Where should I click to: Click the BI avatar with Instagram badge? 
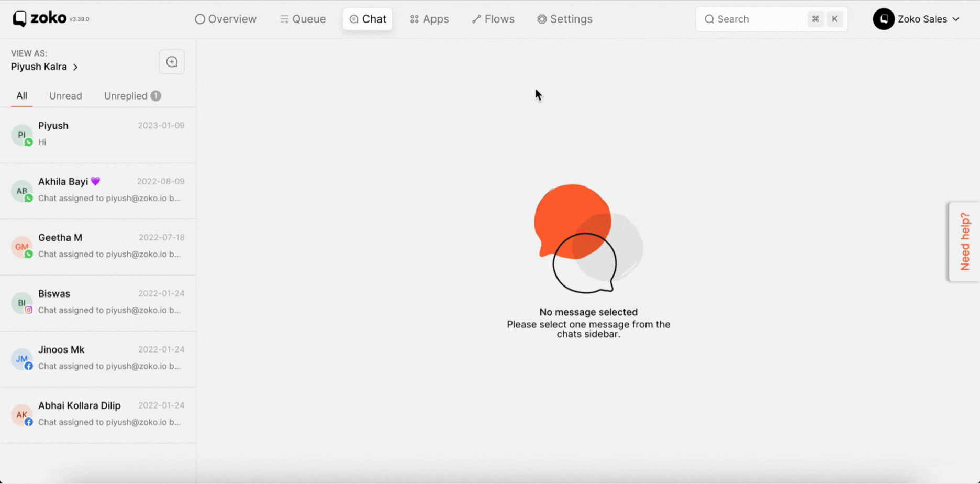(22, 303)
